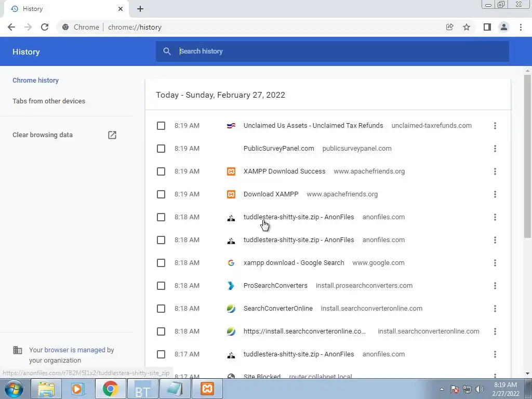Tick the Download XAMPP entry checkbox
The image size is (532, 399).
coord(161,194)
